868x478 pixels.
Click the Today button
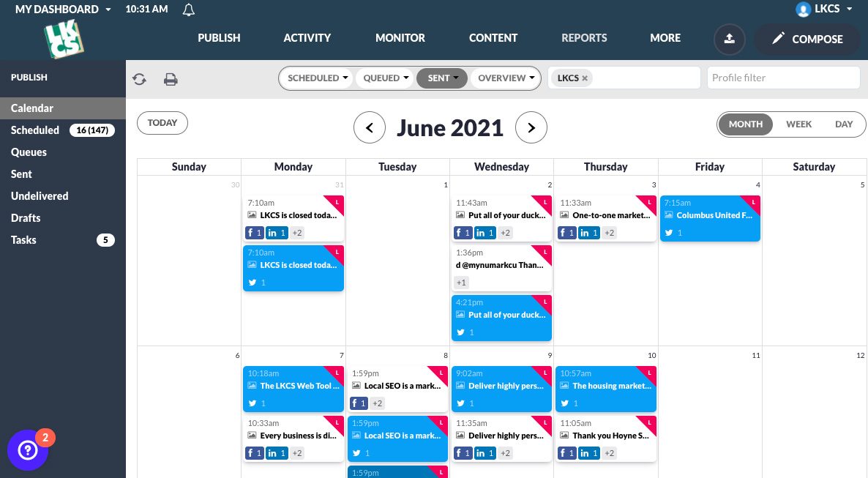(x=162, y=123)
